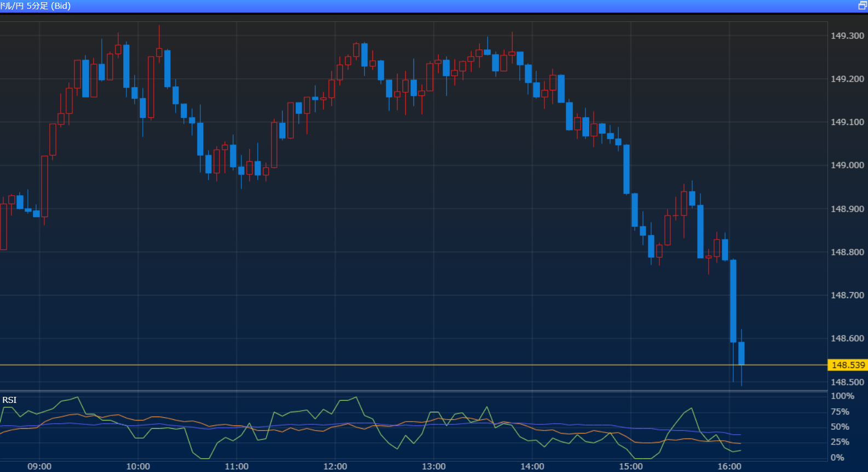
Task: Click the divider between price chart and RSI
Action: [413, 391]
